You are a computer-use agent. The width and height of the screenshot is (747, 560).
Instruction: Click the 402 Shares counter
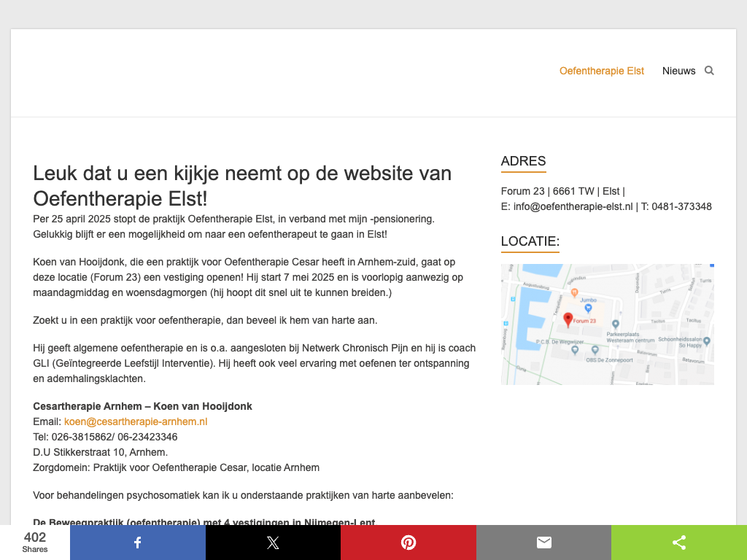click(x=35, y=542)
